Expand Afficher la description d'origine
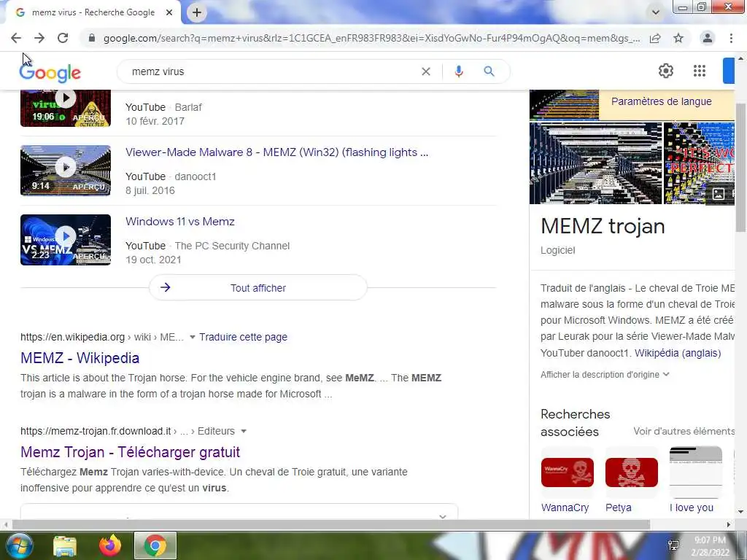Viewport: 747px width, 560px height. click(x=605, y=375)
